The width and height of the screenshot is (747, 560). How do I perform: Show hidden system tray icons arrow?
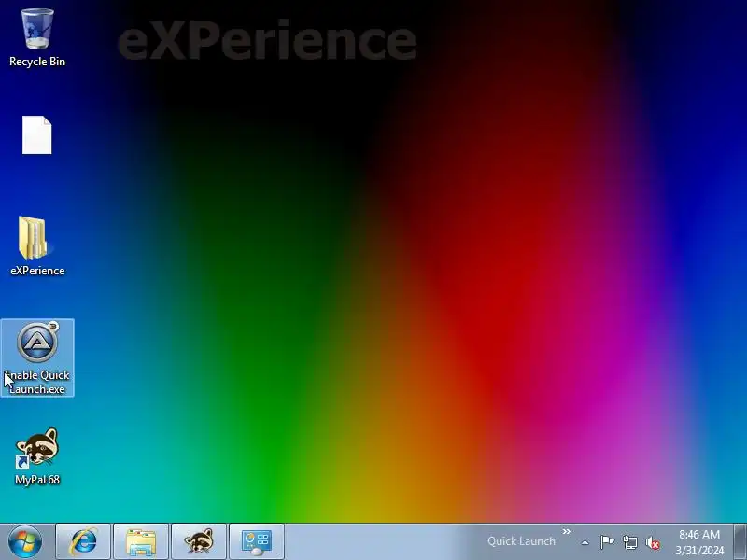click(585, 542)
